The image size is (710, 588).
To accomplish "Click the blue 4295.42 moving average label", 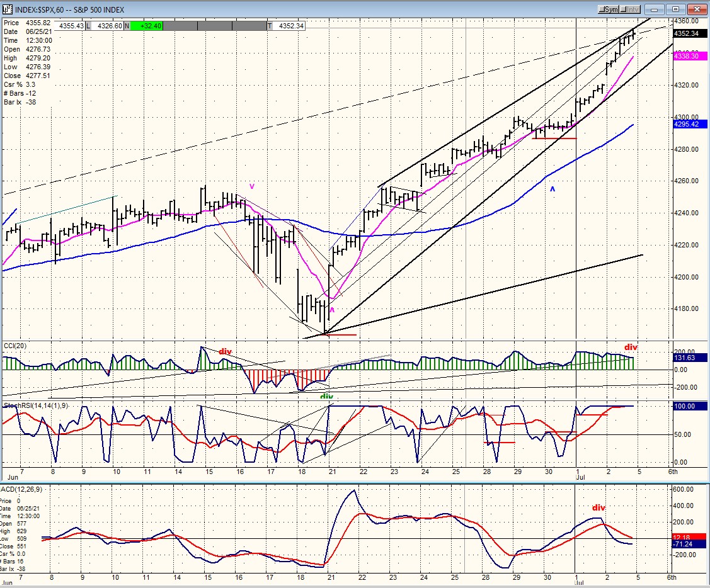I will click(690, 124).
